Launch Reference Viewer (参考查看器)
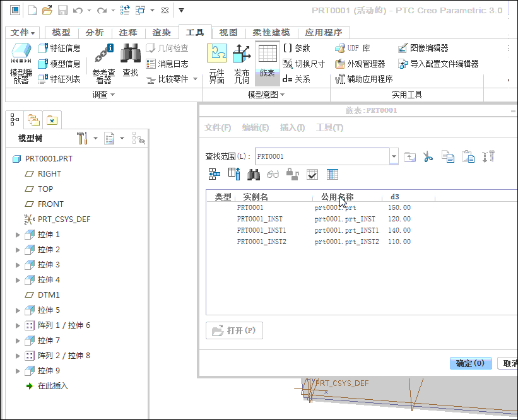Screen dimensions: 518x420 (103, 63)
